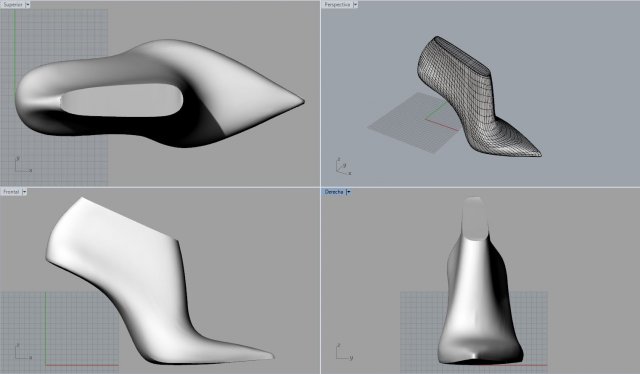Click the world axes icon in the Superior viewport

pyautogui.click(x=23, y=164)
